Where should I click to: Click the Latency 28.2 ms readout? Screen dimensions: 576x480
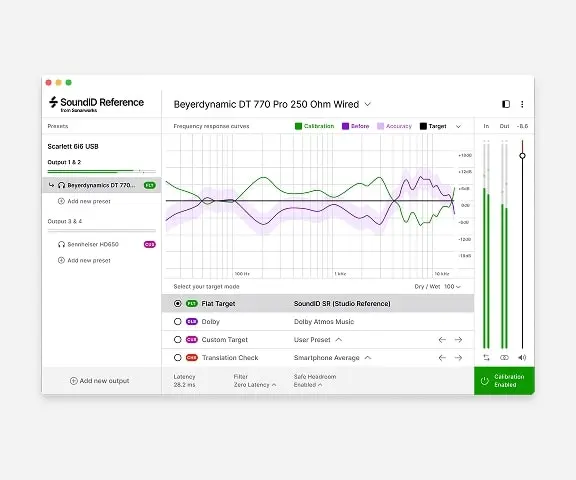[x=184, y=381]
